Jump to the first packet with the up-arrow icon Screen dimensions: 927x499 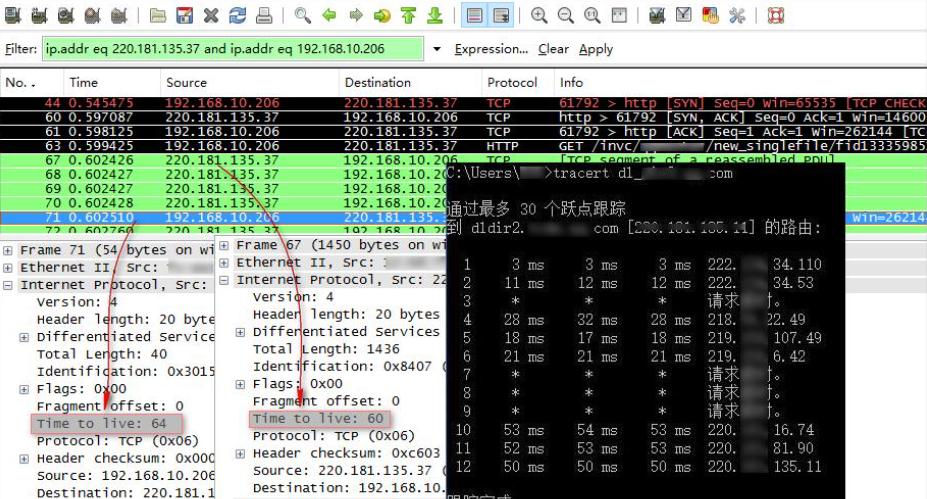pos(408,16)
